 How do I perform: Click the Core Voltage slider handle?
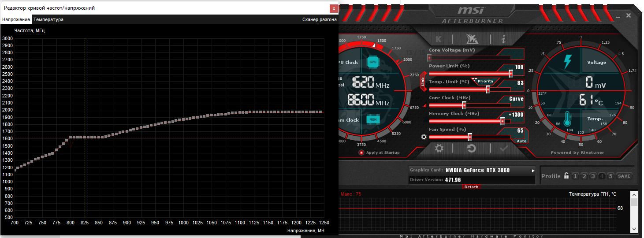429,57
